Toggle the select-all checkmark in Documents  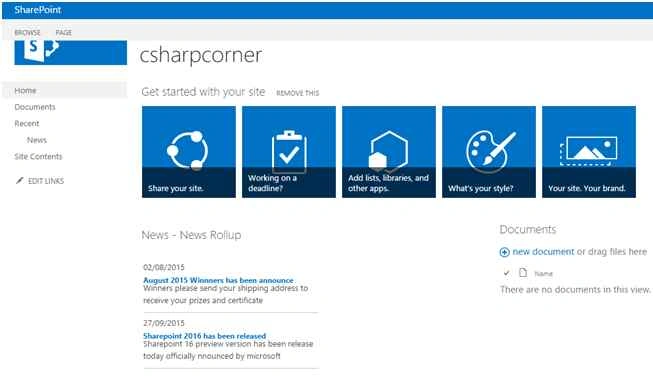coord(506,273)
